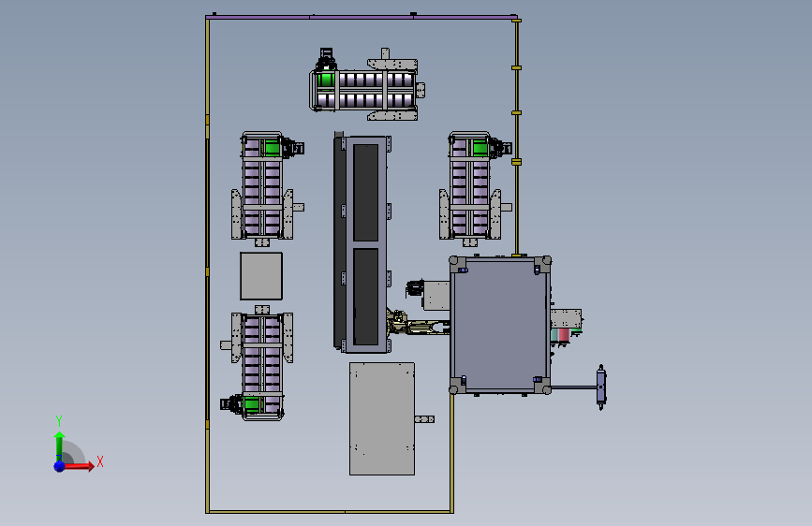
Task: Click the blue Z axis sphere of the triad
Action: coord(60,466)
